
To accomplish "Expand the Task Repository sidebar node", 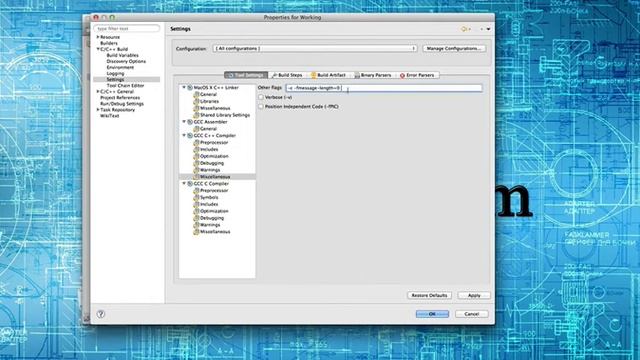I will point(98,110).
